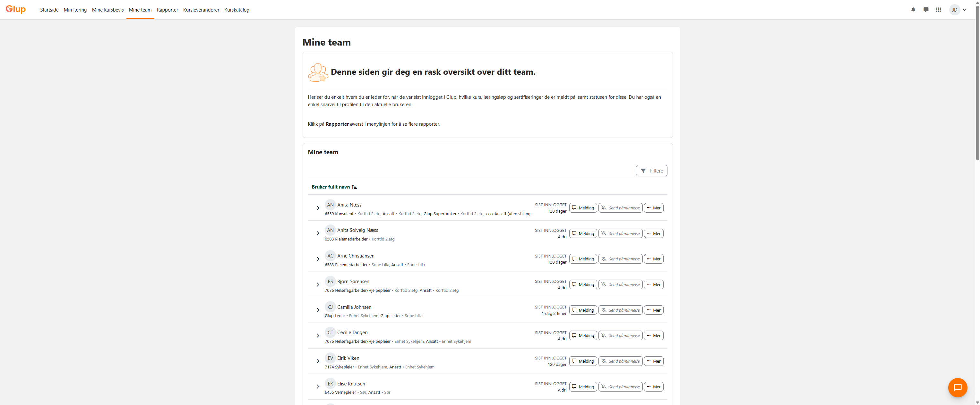Click the JD user avatar
Screen dimensions: 980x405
[955, 10]
